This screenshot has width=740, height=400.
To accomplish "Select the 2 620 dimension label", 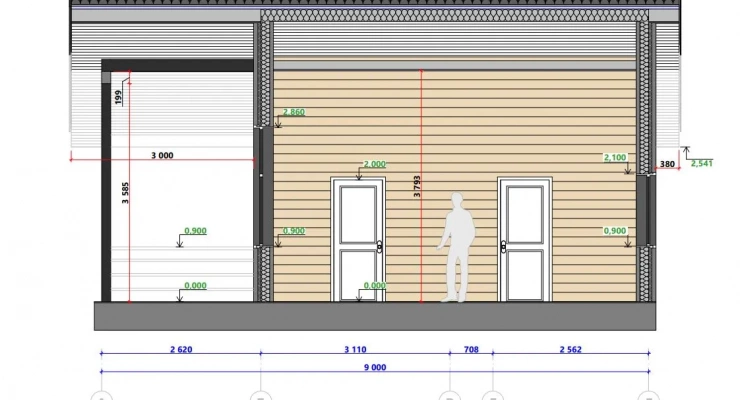I will (x=181, y=350).
